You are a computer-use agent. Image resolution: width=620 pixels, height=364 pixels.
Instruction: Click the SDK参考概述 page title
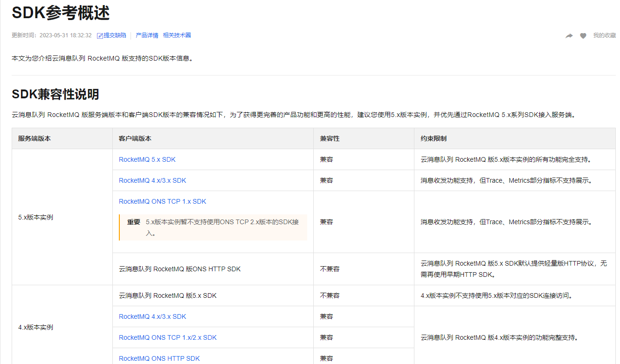[x=61, y=13]
